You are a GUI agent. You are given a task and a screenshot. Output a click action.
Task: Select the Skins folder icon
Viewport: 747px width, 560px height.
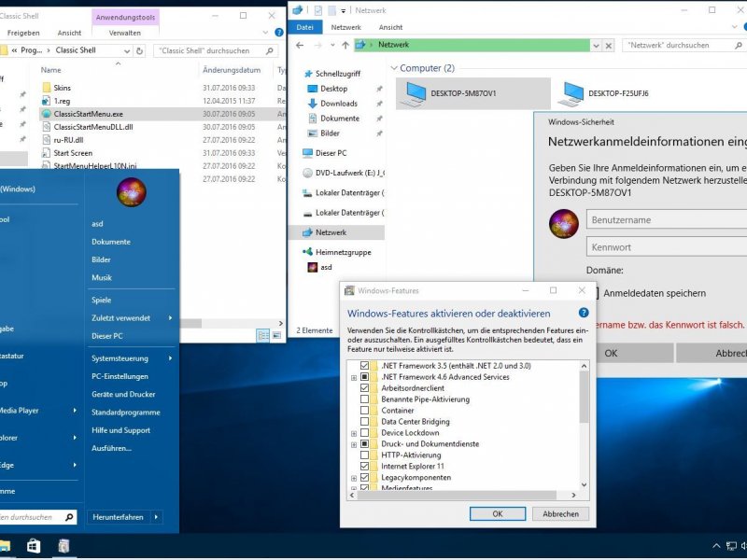pos(46,88)
